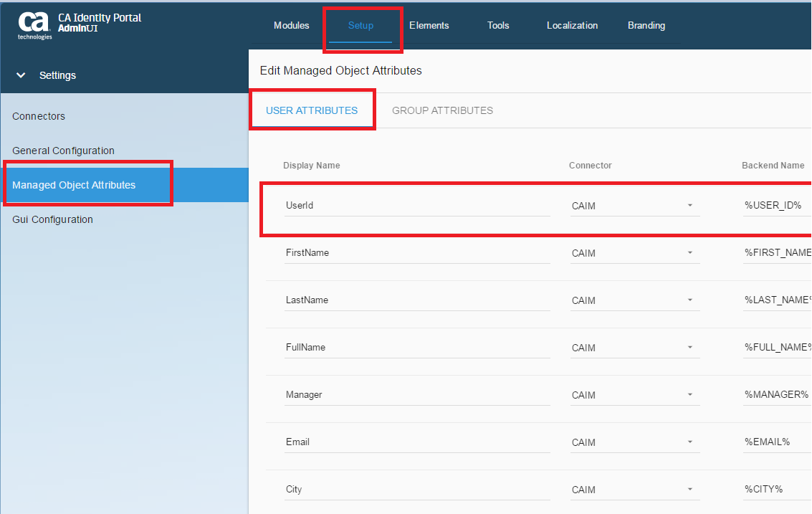Viewport: 812px width, 514px height.
Task: Open General Configuration in the sidebar
Action: pos(63,151)
